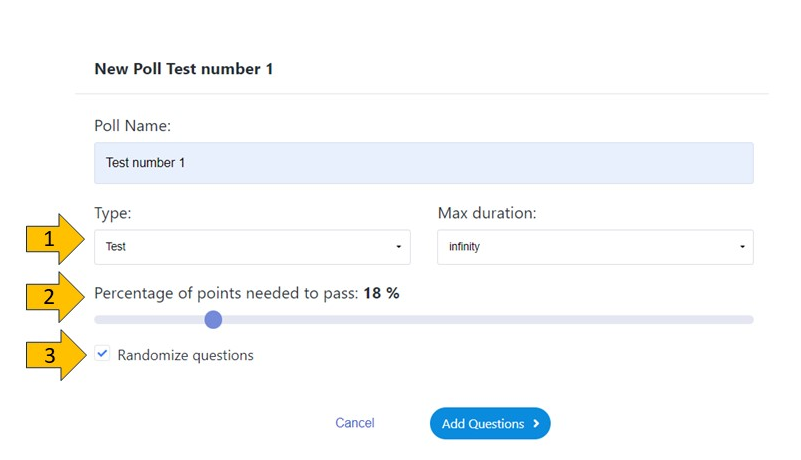Click the Cancel link
The width and height of the screenshot is (801, 460).
coord(355,423)
